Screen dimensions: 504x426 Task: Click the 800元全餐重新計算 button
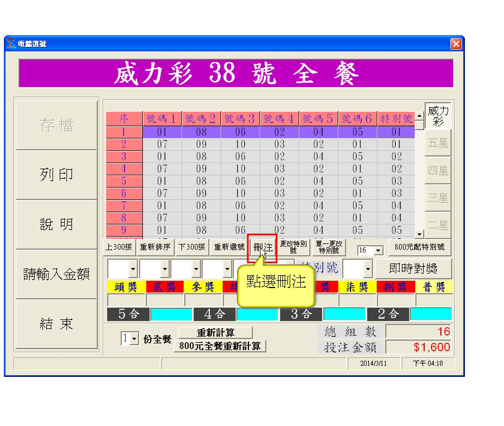pyautogui.click(x=220, y=346)
